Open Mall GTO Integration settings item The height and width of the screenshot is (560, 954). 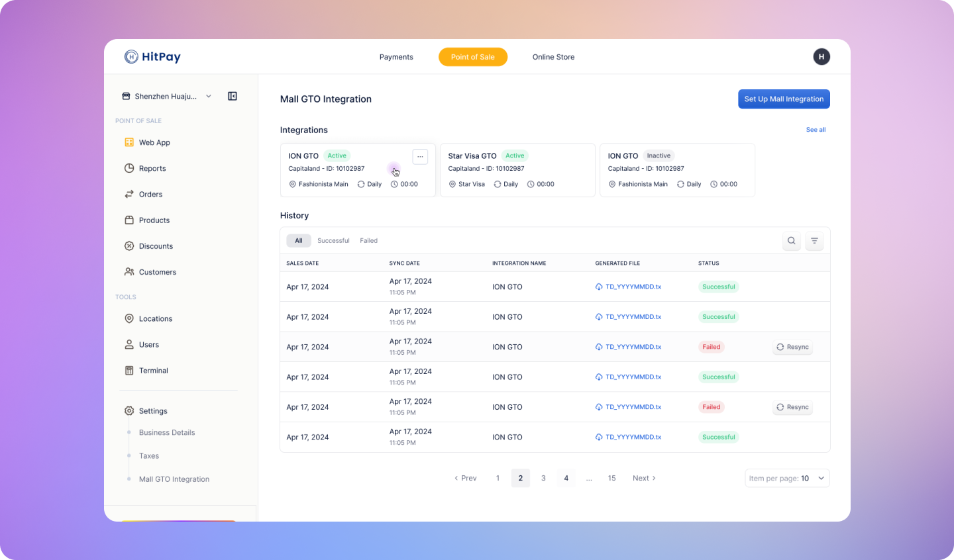[x=174, y=479]
